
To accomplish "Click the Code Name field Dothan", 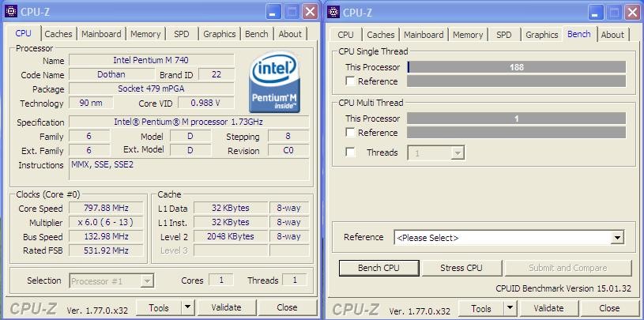I will [x=111, y=74].
